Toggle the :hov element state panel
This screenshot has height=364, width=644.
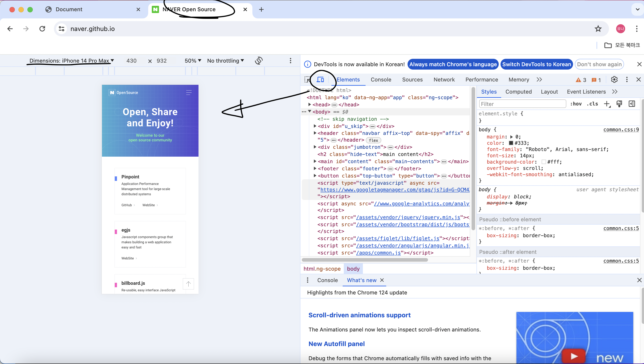(x=576, y=104)
